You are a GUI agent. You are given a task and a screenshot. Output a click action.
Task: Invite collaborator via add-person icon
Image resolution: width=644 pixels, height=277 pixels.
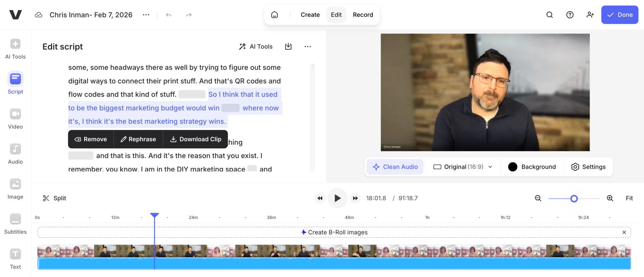[x=590, y=15]
